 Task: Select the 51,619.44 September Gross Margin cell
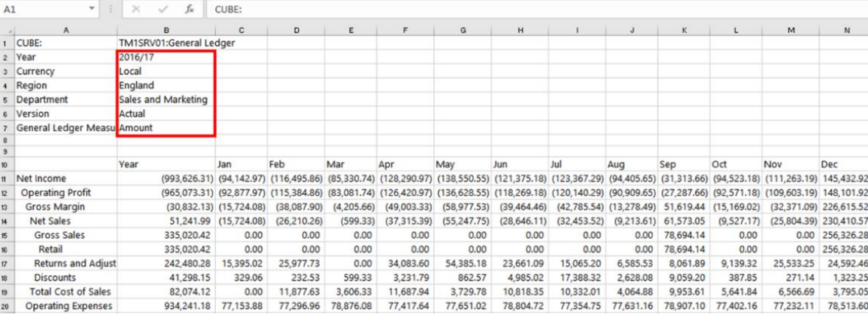coord(685,207)
